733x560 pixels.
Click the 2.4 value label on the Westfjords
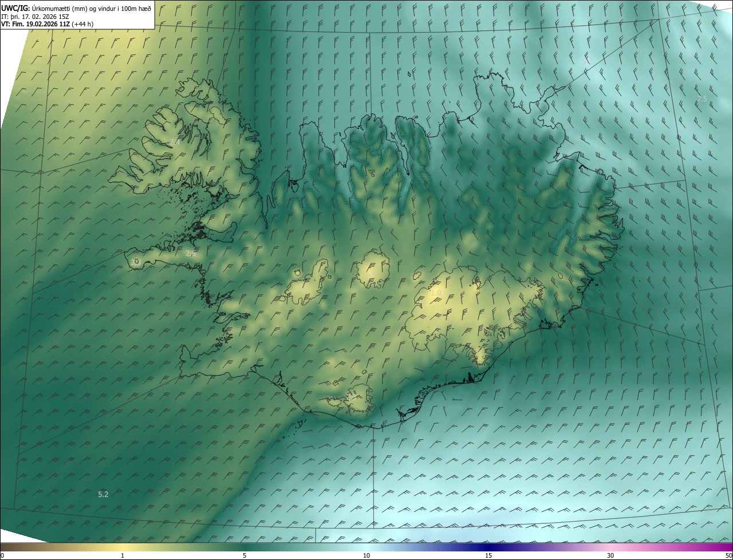pos(175,142)
